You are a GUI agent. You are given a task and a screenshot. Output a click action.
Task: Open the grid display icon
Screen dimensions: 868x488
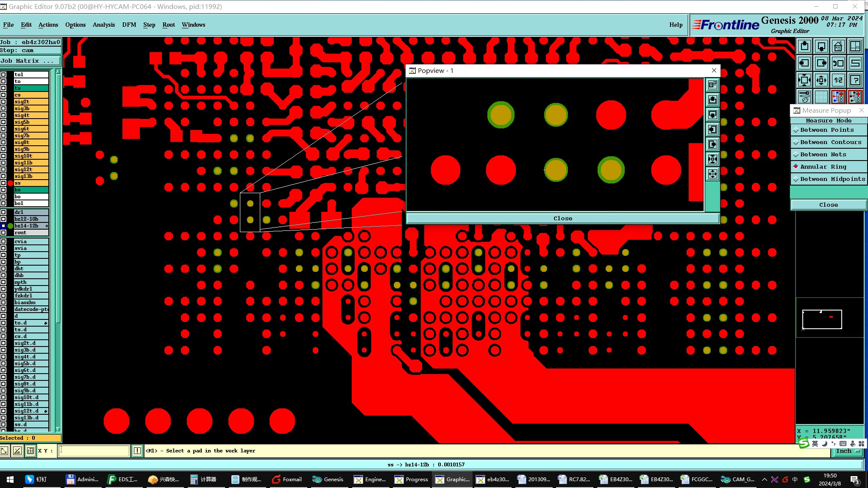(x=821, y=97)
